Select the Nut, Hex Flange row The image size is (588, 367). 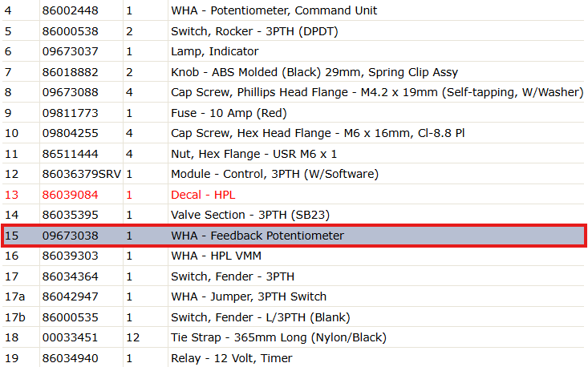pyautogui.click(x=294, y=154)
